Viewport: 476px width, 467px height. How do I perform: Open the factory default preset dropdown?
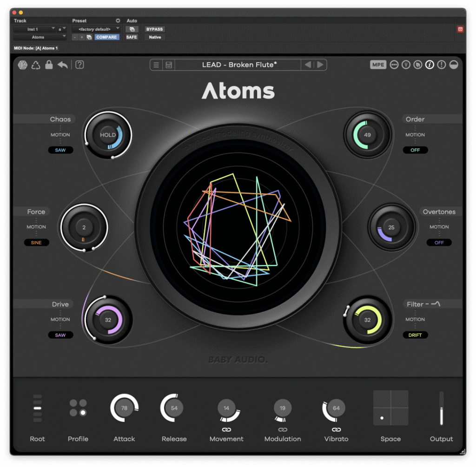point(96,29)
